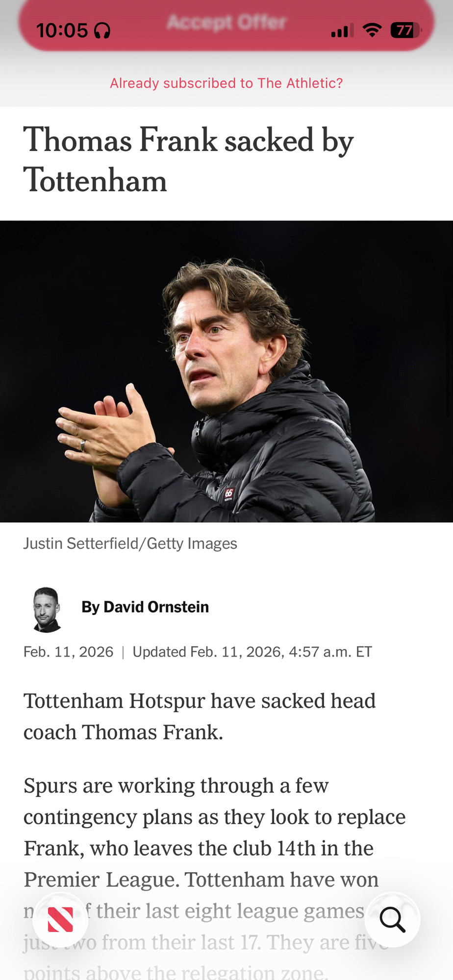453x980 pixels.
Task: Tap the cellular signal bars icon
Action: click(342, 31)
